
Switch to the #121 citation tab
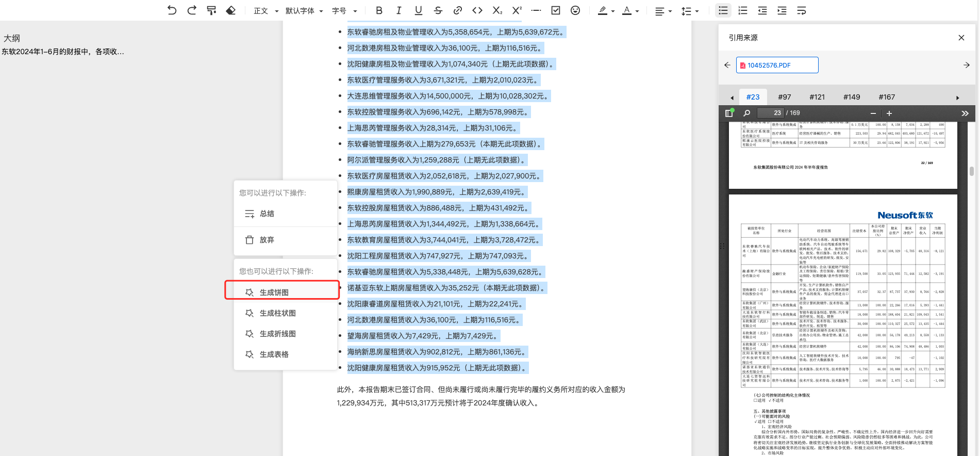point(817,97)
